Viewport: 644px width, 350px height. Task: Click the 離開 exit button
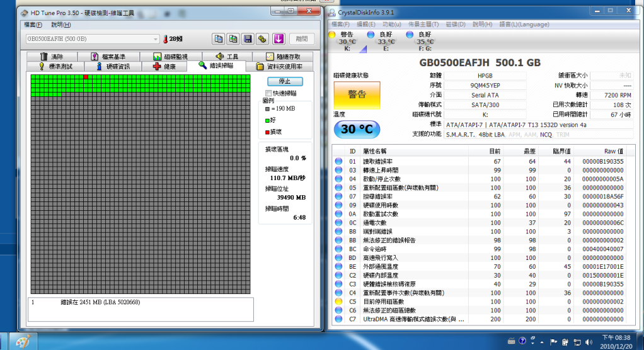coord(301,39)
